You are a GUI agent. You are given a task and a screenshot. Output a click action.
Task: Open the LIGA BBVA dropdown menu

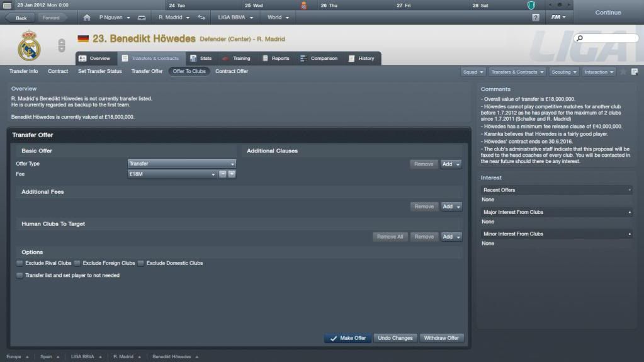coord(235,18)
